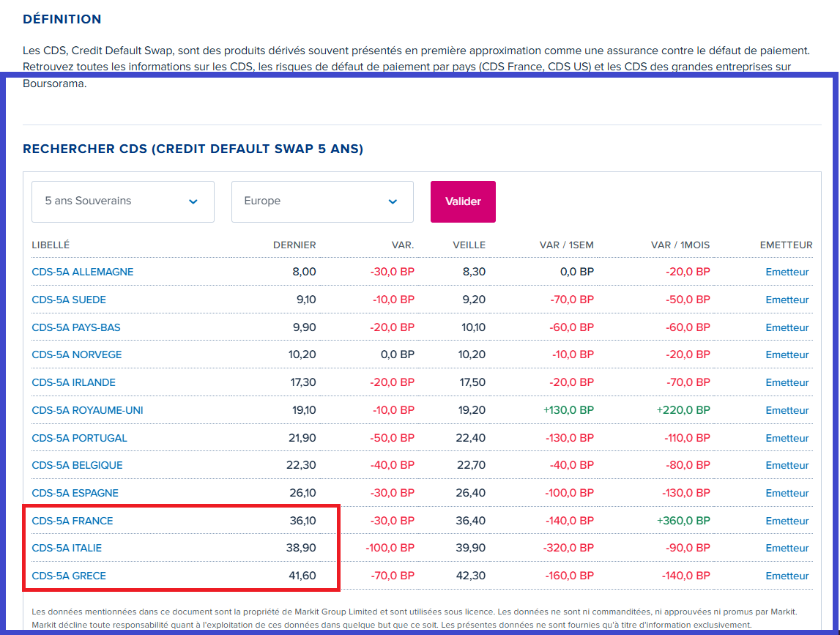Open the CDS-5A FRANCE link

tap(73, 521)
